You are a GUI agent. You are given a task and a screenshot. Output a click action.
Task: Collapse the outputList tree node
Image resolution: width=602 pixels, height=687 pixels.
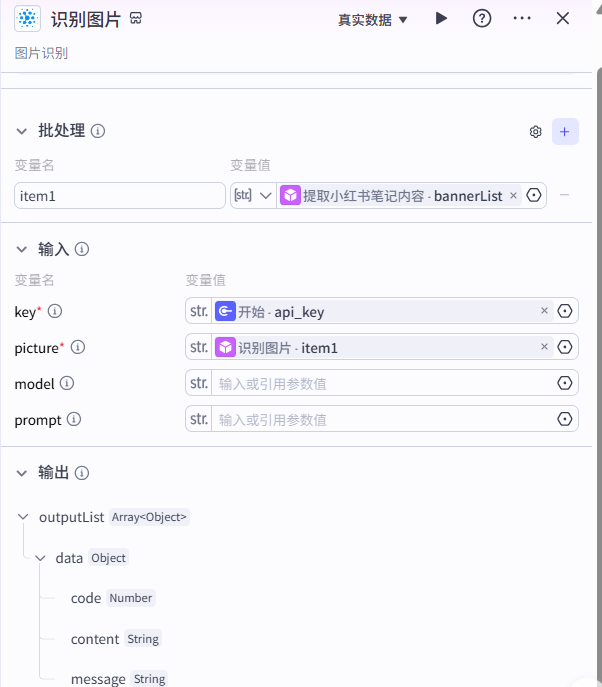coord(23,517)
